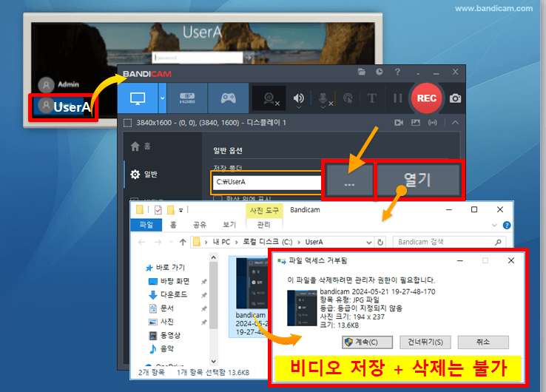Take screenshot with camera icon

(x=455, y=98)
